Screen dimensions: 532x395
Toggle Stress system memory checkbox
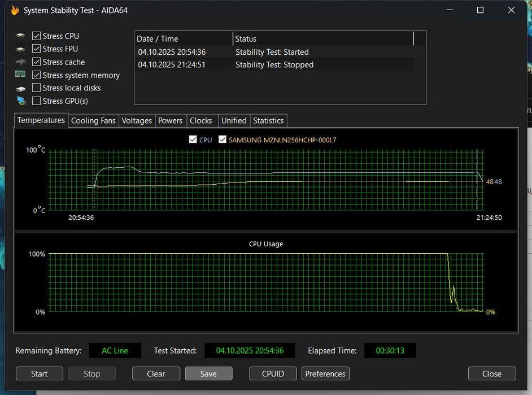[x=36, y=75]
